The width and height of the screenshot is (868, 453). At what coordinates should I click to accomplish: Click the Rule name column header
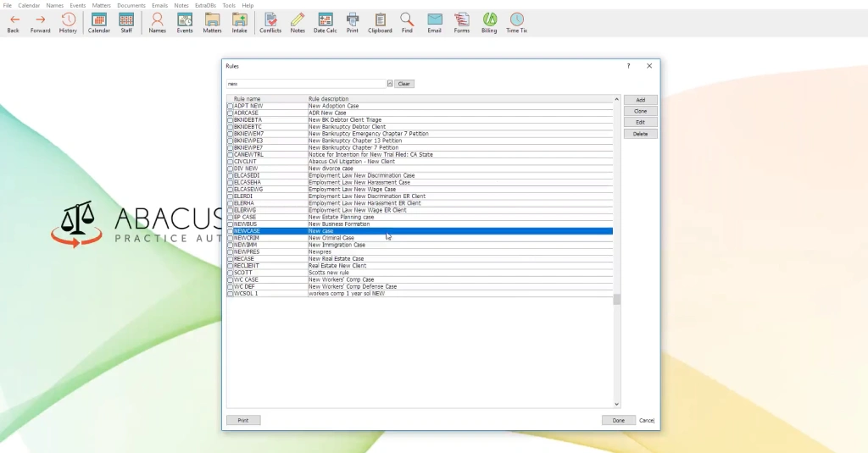[247, 99]
